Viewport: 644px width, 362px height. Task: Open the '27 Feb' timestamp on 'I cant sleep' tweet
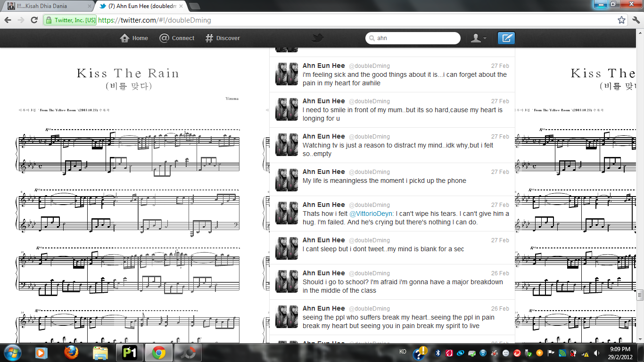[500, 240]
